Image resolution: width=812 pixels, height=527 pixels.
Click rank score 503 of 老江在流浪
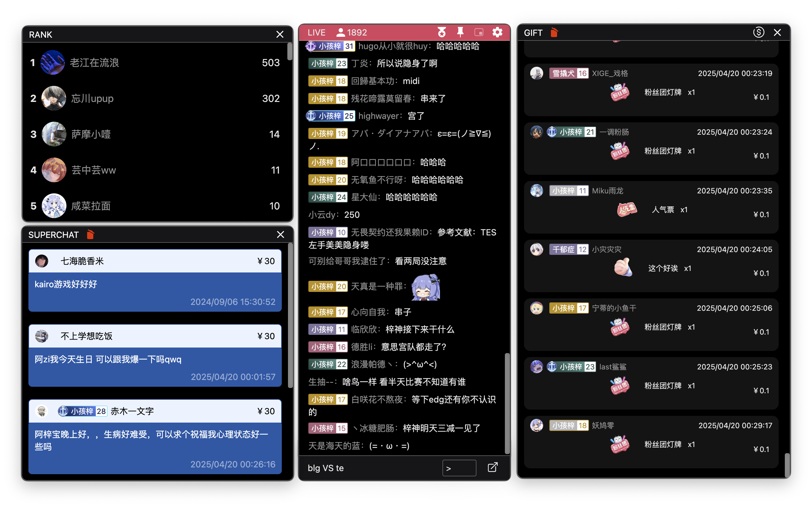coord(271,62)
